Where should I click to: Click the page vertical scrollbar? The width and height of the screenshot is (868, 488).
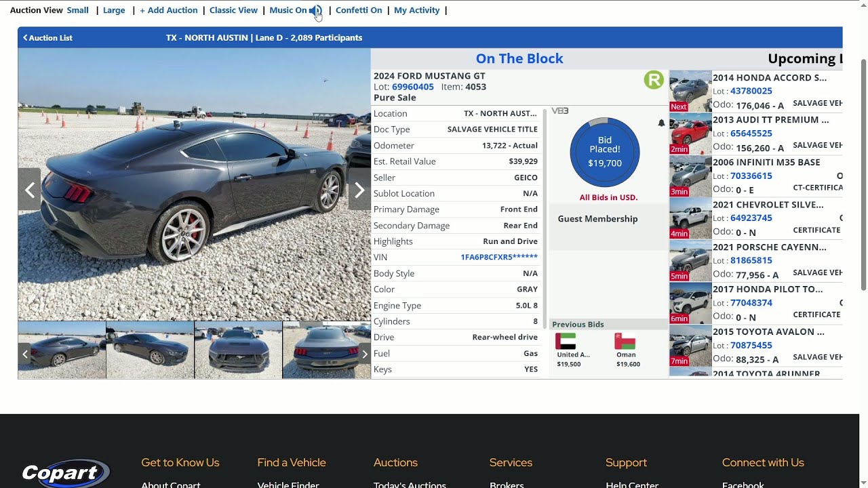pyautogui.click(x=863, y=175)
